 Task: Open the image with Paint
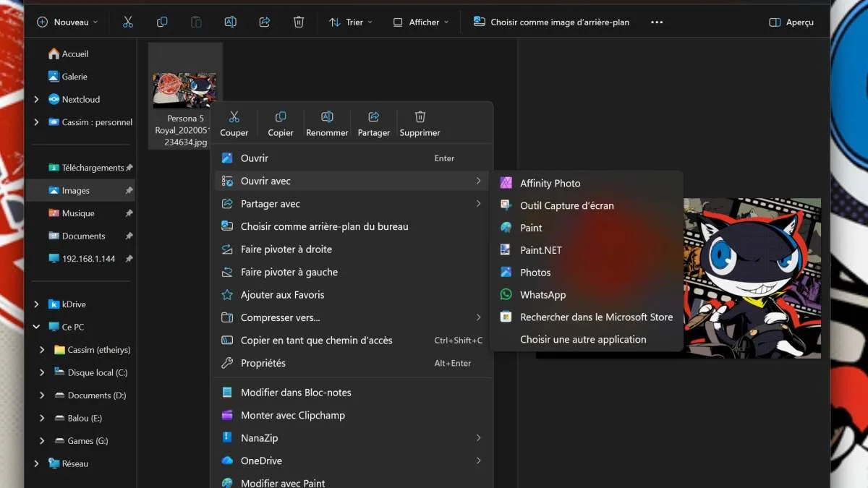pyautogui.click(x=586, y=228)
